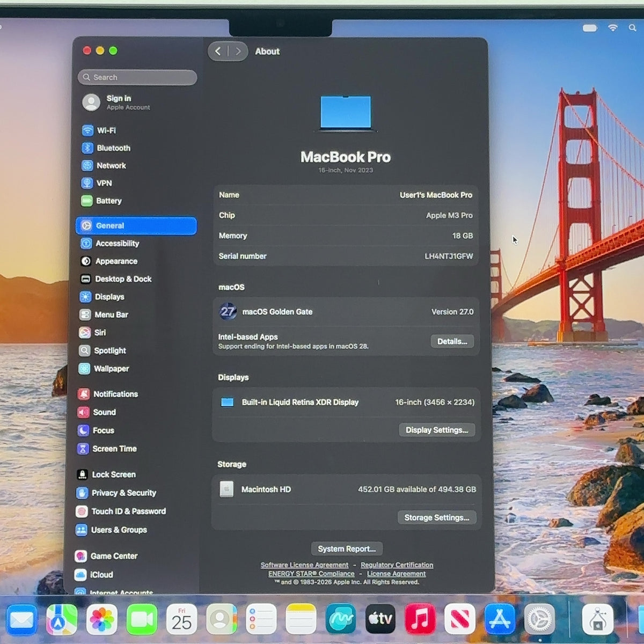Open Notes from the Dock
The height and width of the screenshot is (644, 644).
[301, 620]
